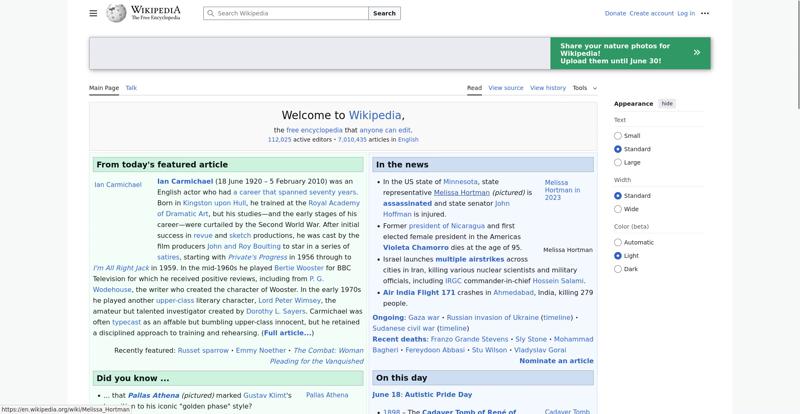This screenshot has height=414, width=800.
Task: Open the Autistic Pride Day link
Action: click(439, 394)
